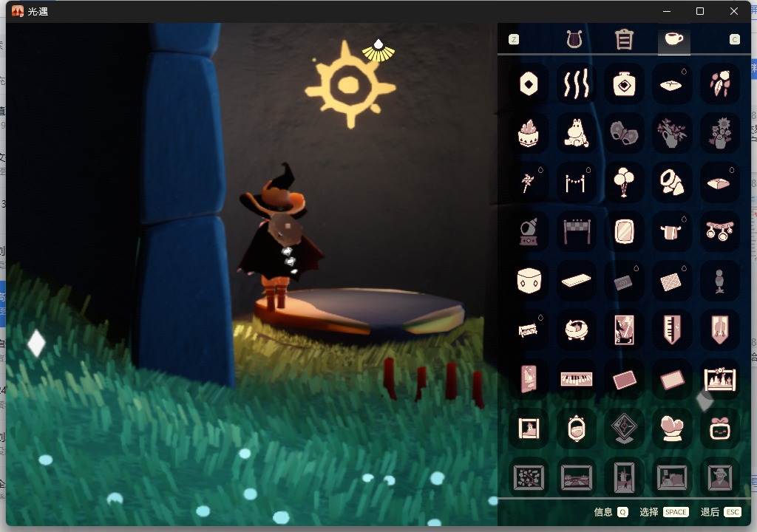The height and width of the screenshot is (532, 757).
Task: Pick the heart snow globe prop
Action: (x=671, y=429)
